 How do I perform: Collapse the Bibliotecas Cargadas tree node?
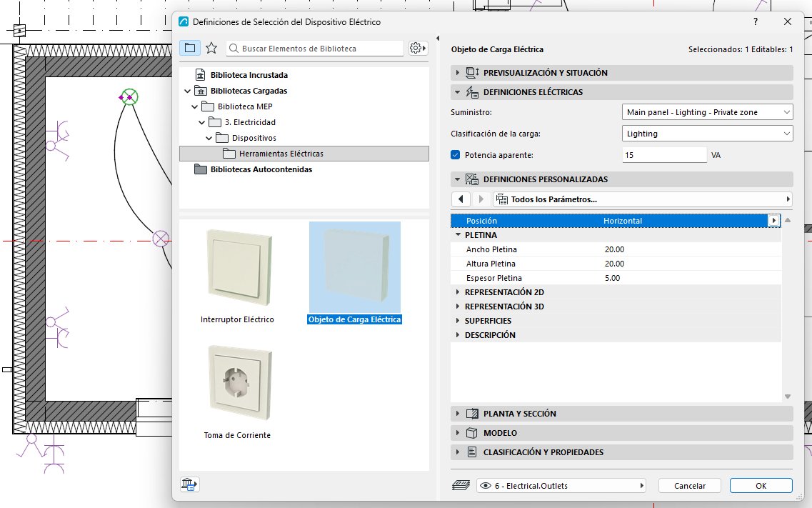187,91
